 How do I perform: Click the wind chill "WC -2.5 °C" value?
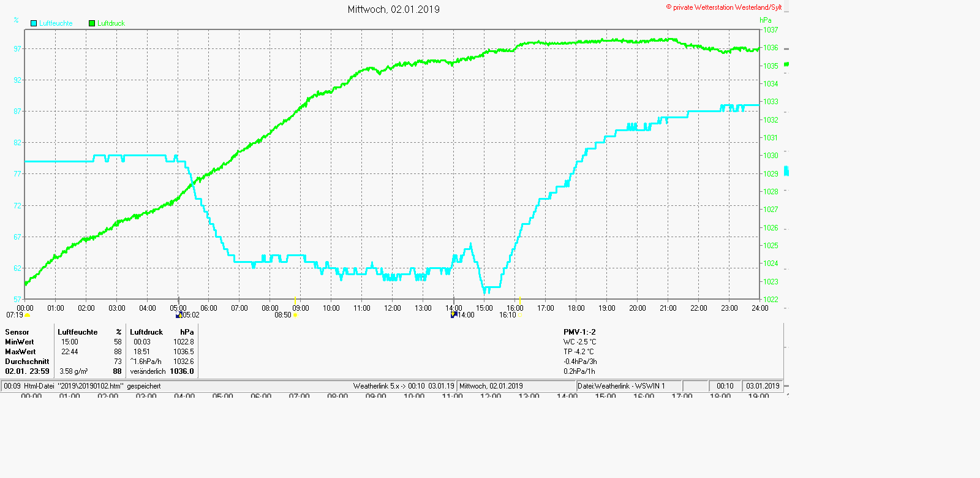(x=580, y=342)
